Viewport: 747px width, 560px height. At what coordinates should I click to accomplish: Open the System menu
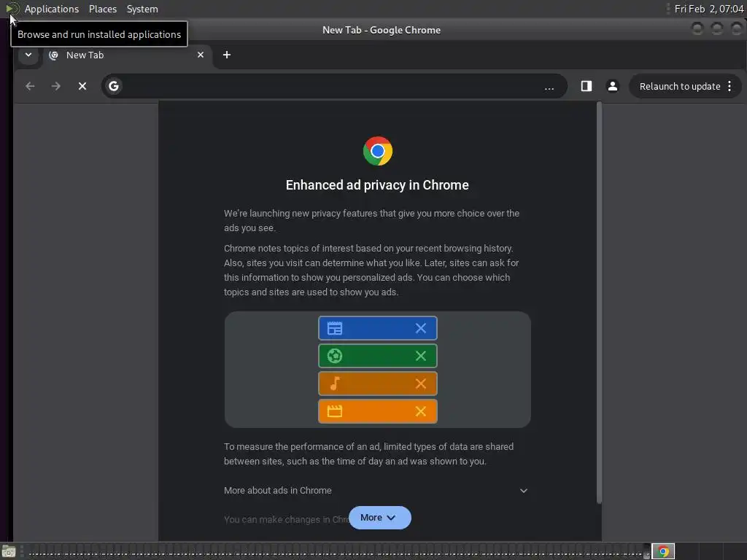pos(142,9)
